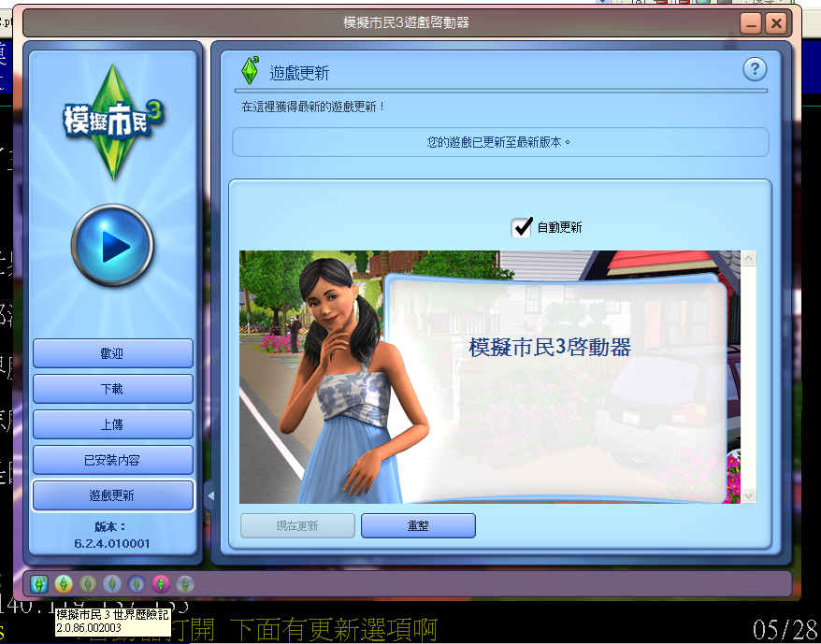Close the launcher with the X button
The height and width of the screenshot is (644, 821).
click(x=776, y=23)
